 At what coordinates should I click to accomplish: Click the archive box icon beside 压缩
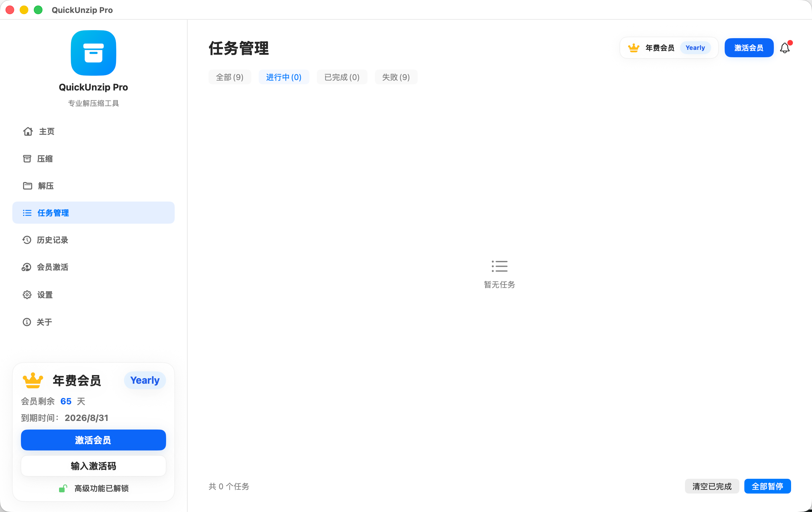pos(27,158)
